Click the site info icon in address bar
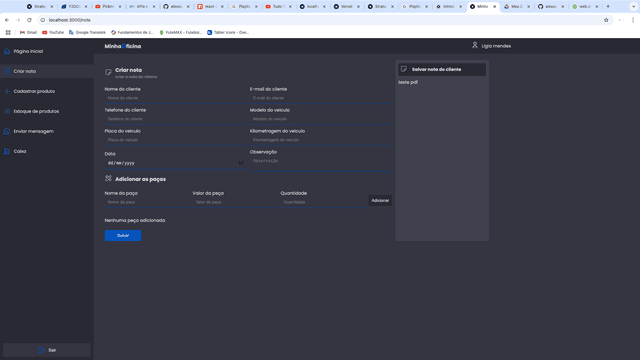Image resolution: width=640 pixels, height=360 pixels. click(42, 20)
